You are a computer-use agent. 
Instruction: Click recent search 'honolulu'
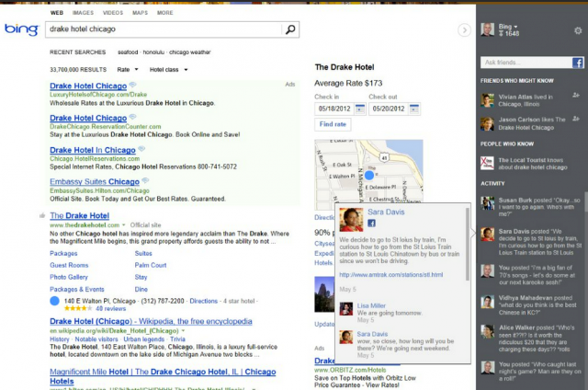pos(153,52)
